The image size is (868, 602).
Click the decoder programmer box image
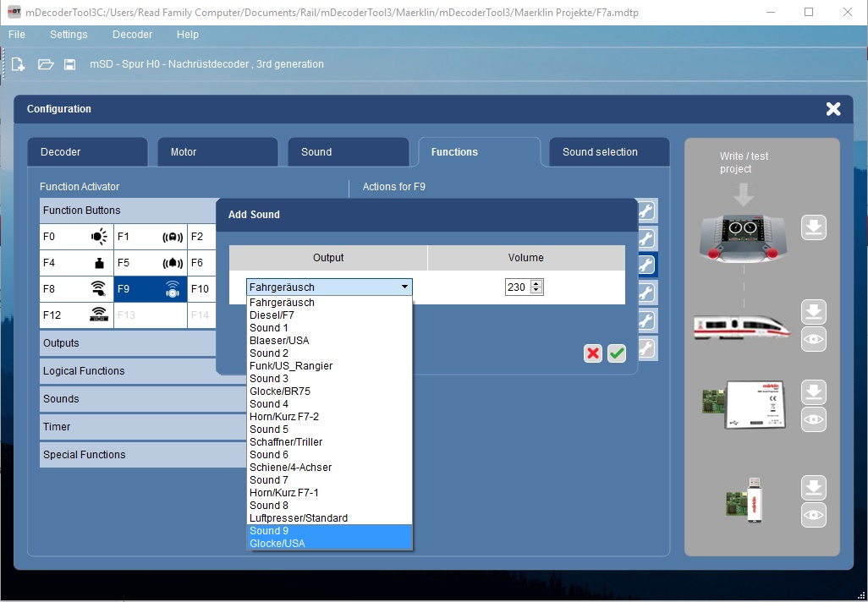point(743,404)
